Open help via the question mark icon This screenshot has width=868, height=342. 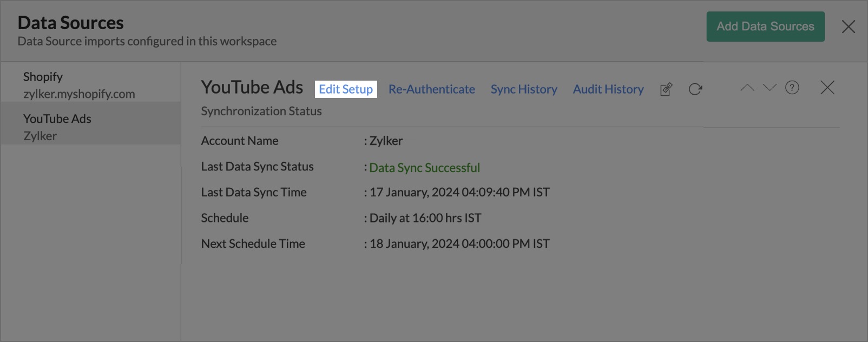pos(792,88)
